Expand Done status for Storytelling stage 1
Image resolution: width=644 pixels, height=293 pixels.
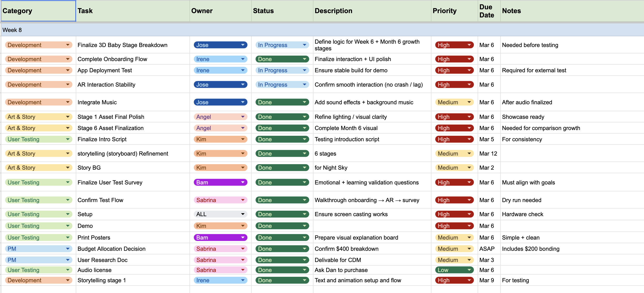[304, 280]
